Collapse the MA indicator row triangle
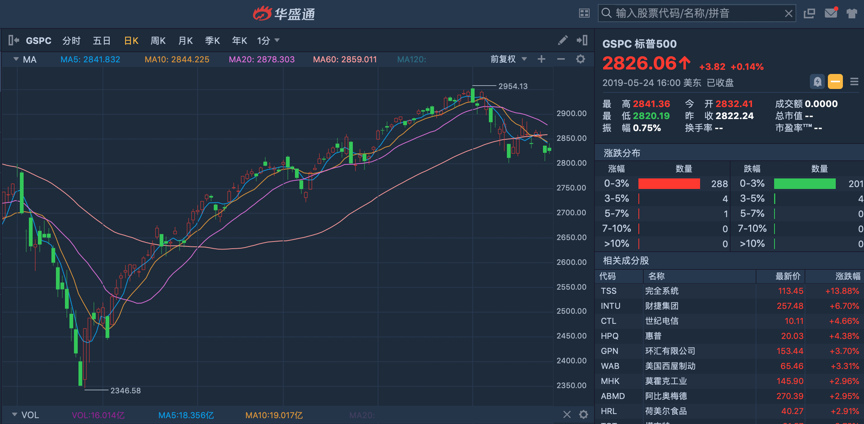Screen dimensions: 864x424 click(15, 59)
